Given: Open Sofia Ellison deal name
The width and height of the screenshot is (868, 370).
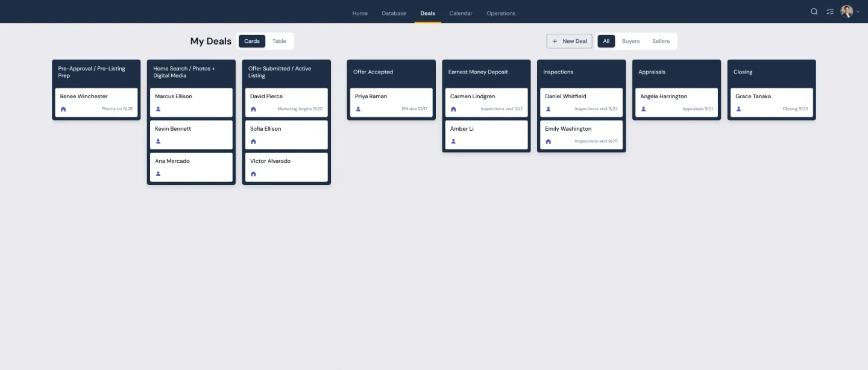Looking at the screenshot, I should 266,129.
